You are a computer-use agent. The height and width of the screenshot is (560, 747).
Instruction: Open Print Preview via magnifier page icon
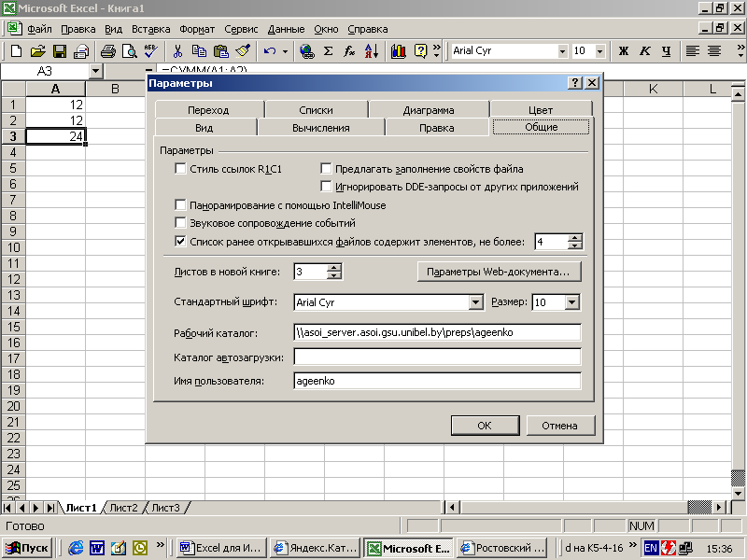[x=130, y=50]
